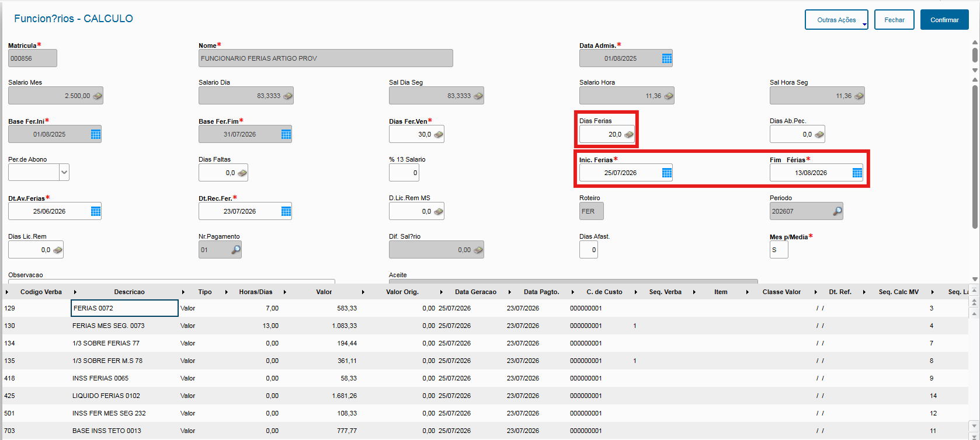Screen dimensions: 980x440
Task: Focus the % 13 Salario input field
Action: (404, 173)
